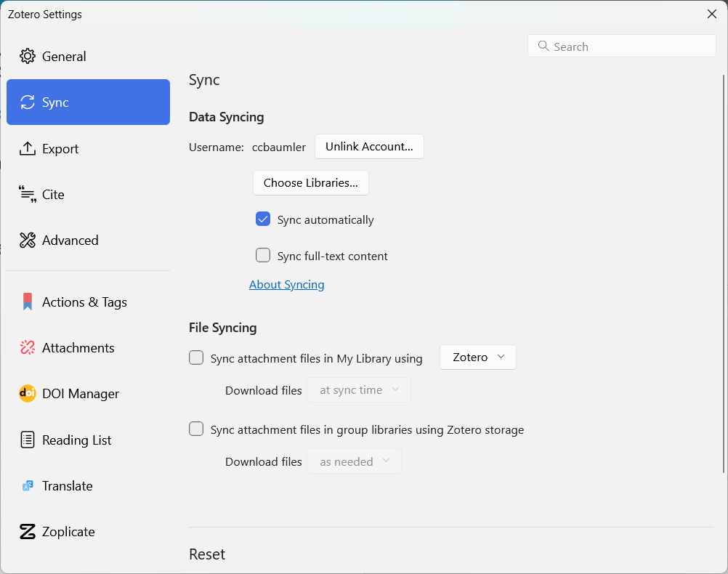
Task: Click the Zoplicate Z icon
Action: (28, 532)
